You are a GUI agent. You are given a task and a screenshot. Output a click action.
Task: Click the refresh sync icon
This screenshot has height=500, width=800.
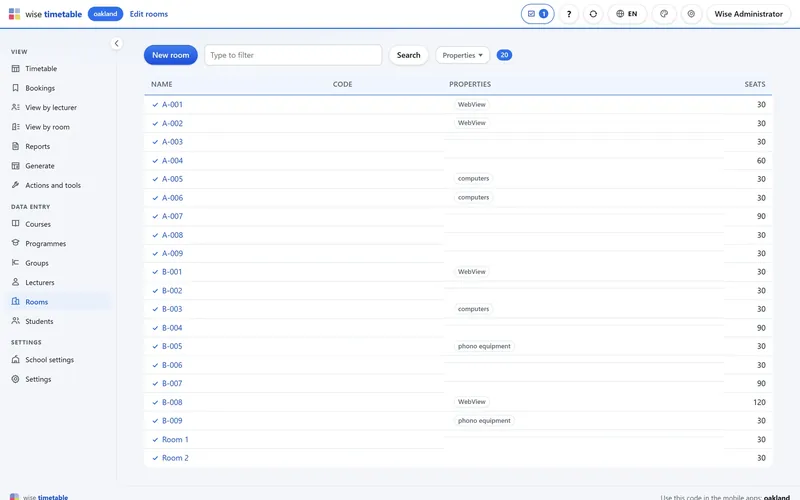[x=593, y=14]
